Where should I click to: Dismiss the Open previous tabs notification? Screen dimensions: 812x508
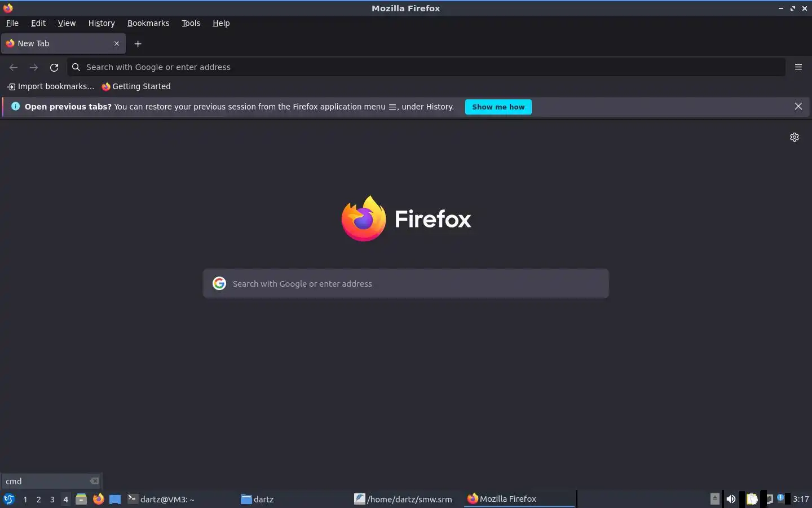pyautogui.click(x=798, y=106)
